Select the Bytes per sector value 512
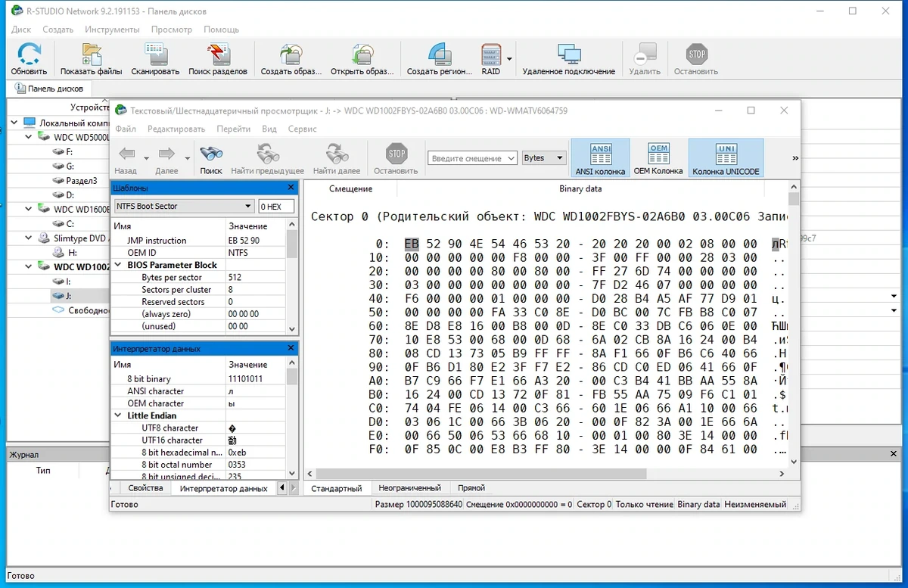 click(x=257, y=277)
